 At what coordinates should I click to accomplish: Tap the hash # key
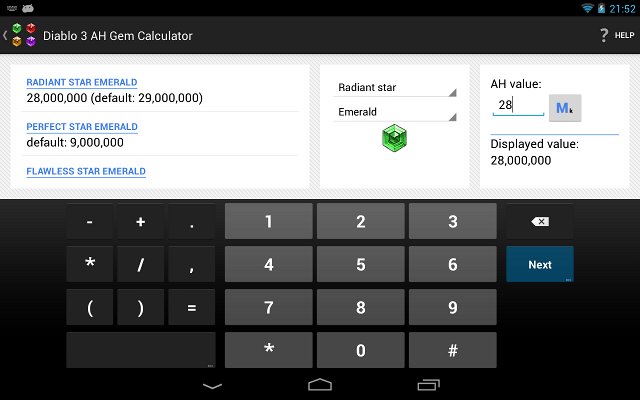coord(453,350)
